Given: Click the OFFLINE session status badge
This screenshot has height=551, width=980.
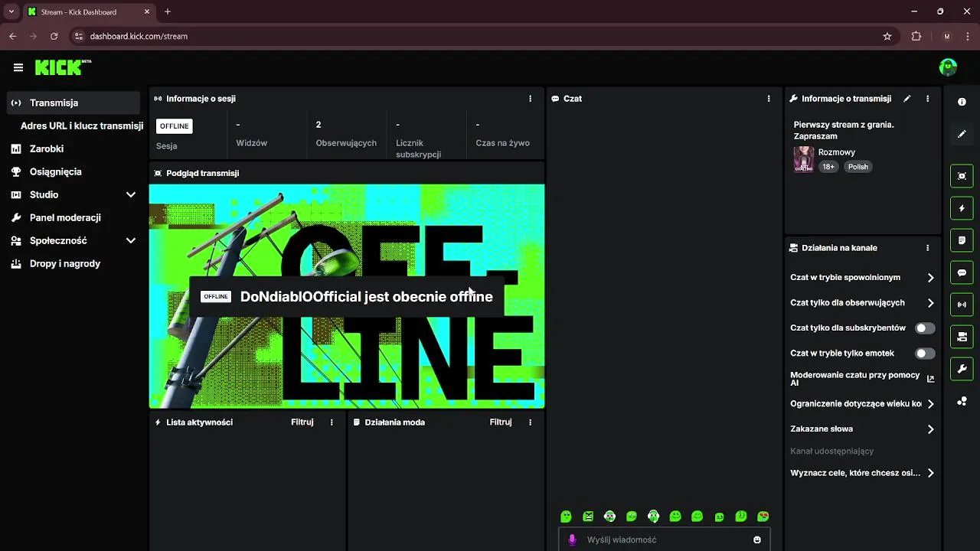Looking at the screenshot, I should coord(175,126).
